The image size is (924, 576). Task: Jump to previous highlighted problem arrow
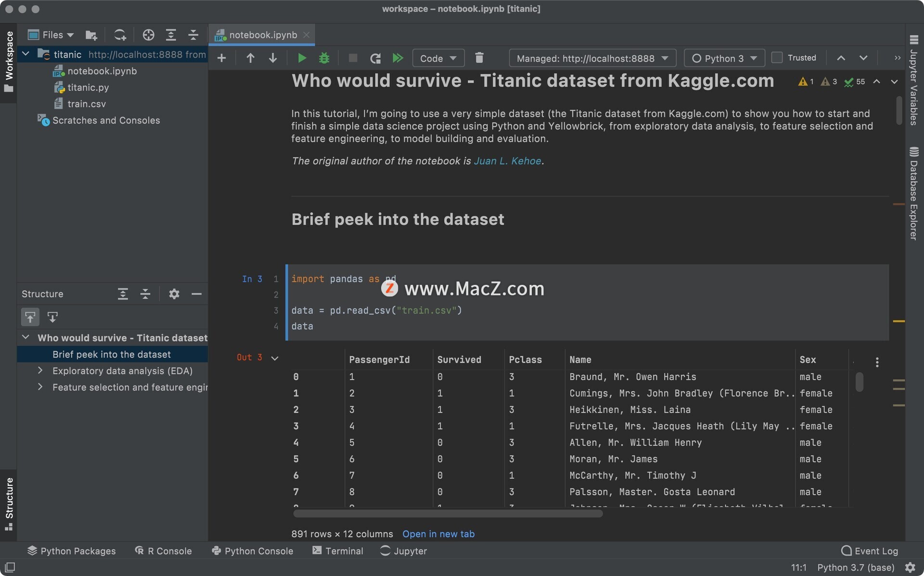coord(877,82)
